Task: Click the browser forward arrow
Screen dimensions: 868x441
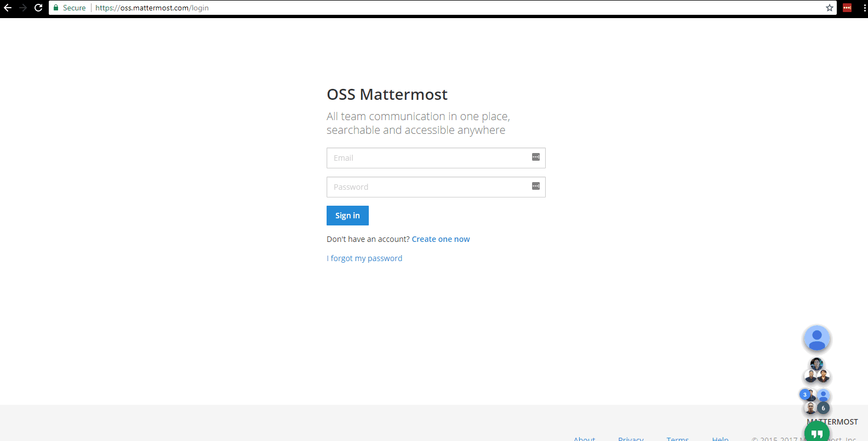Action: (23, 8)
